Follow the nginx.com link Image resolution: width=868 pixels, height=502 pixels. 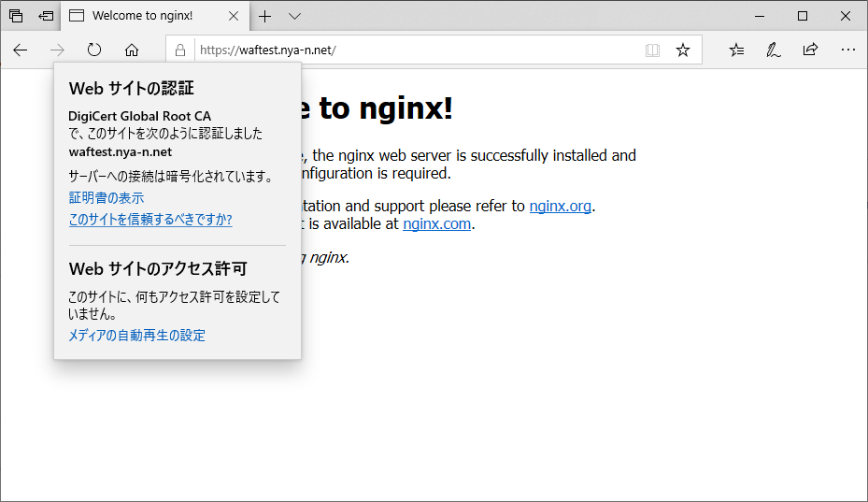click(436, 223)
